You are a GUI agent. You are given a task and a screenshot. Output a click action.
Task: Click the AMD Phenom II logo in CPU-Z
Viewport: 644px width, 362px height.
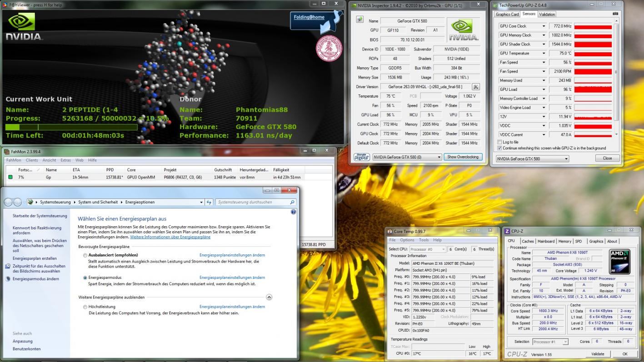(x=619, y=261)
